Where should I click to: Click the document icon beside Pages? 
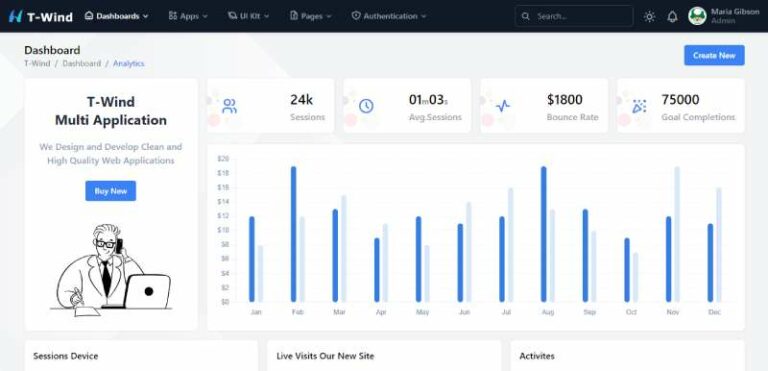(x=294, y=16)
